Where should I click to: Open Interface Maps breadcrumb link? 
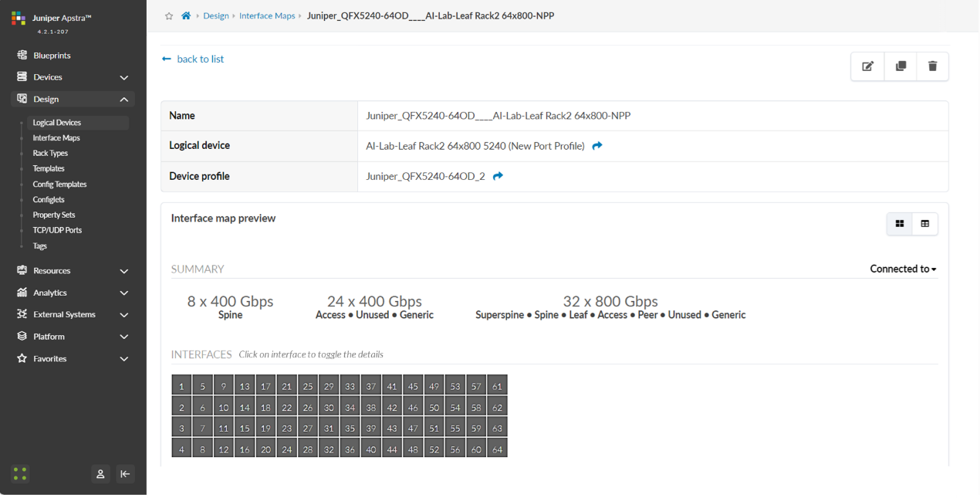coord(267,15)
